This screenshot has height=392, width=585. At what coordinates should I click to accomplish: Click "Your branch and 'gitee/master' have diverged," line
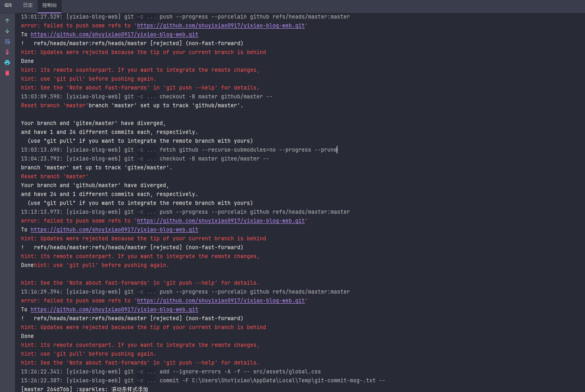[x=94, y=123]
